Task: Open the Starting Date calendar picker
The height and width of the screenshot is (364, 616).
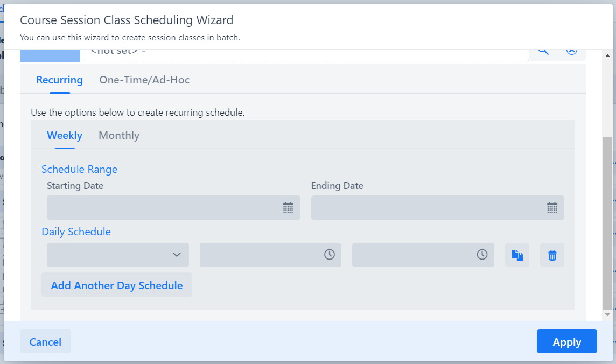Action: pyautogui.click(x=288, y=208)
